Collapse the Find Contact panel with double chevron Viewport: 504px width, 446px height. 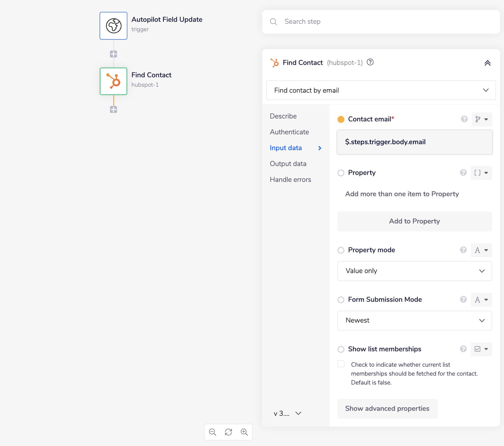pos(487,63)
